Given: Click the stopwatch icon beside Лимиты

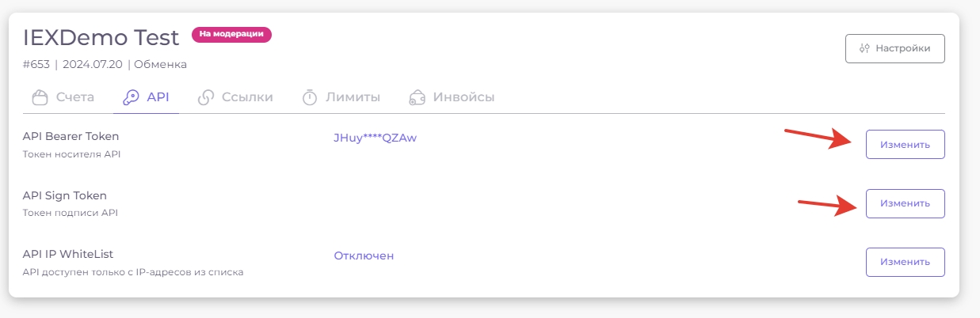Looking at the screenshot, I should click(310, 98).
